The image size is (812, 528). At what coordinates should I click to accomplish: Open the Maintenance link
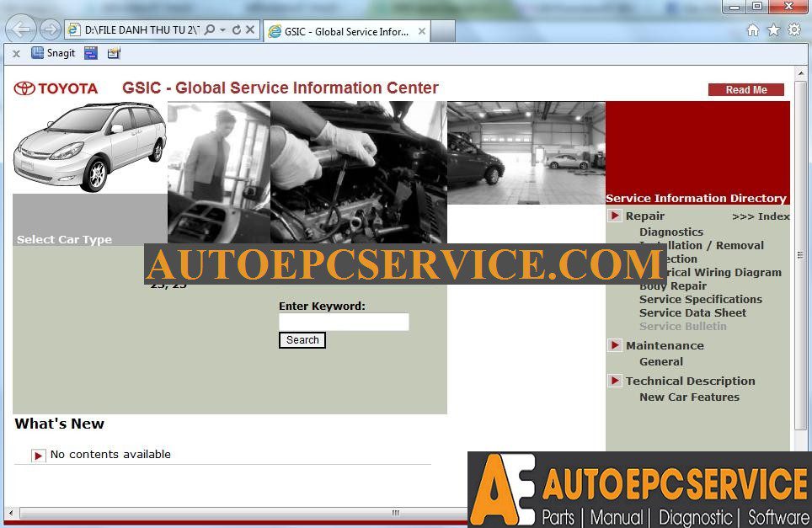click(665, 345)
